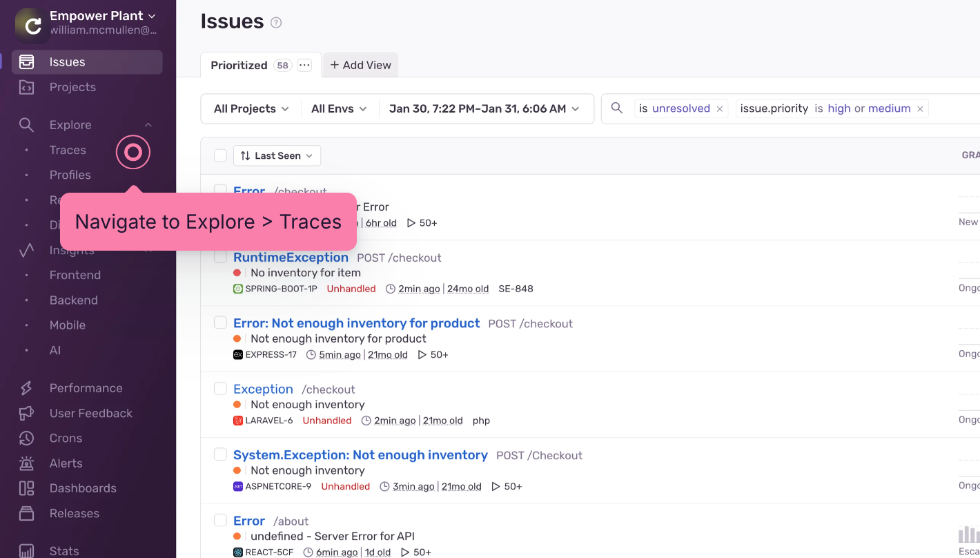Collapse the Explore section in the sidebar
Viewport: 980px width, 558px height.
click(x=148, y=124)
